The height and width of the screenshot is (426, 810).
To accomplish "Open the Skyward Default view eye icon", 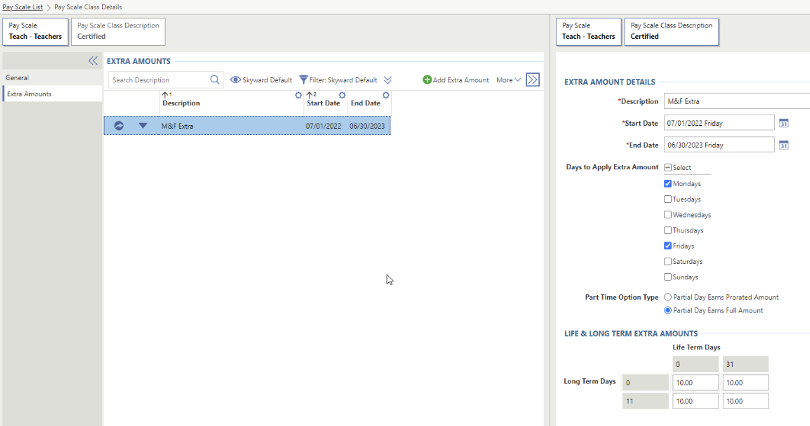I will [236, 80].
